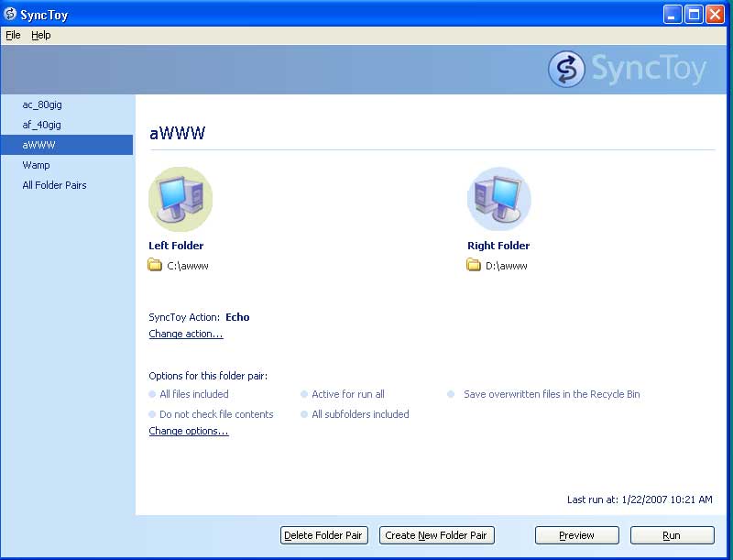
Task: Click the Echo action name
Action: 237,317
